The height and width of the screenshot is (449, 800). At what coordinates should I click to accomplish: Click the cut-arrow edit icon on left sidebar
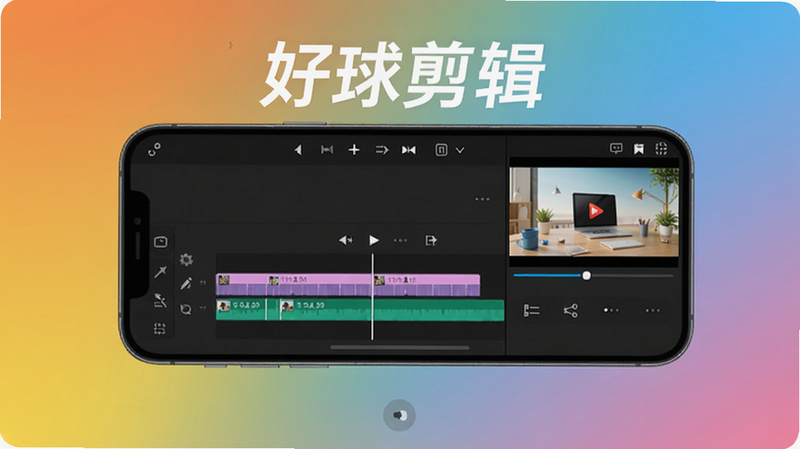point(160,301)
